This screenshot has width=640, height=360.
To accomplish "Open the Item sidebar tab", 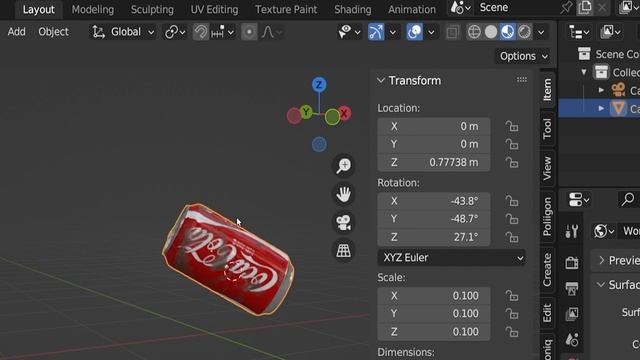I will [547, 90].
